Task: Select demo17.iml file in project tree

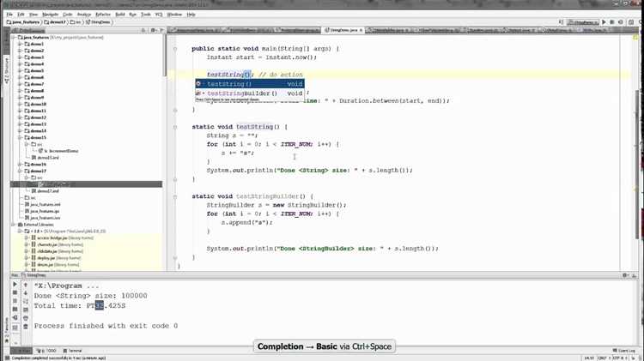Action: click(46, 190)
